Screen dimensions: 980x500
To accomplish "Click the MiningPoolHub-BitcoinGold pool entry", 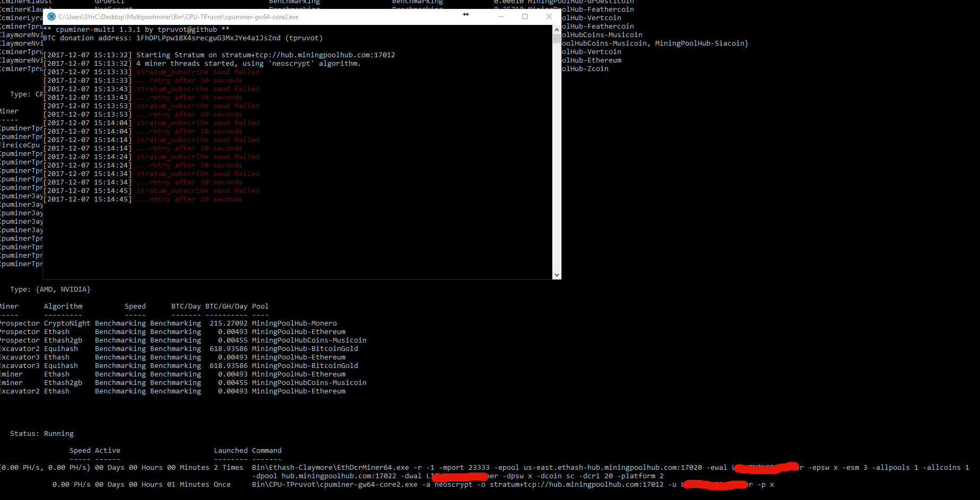I will point(305,348).
